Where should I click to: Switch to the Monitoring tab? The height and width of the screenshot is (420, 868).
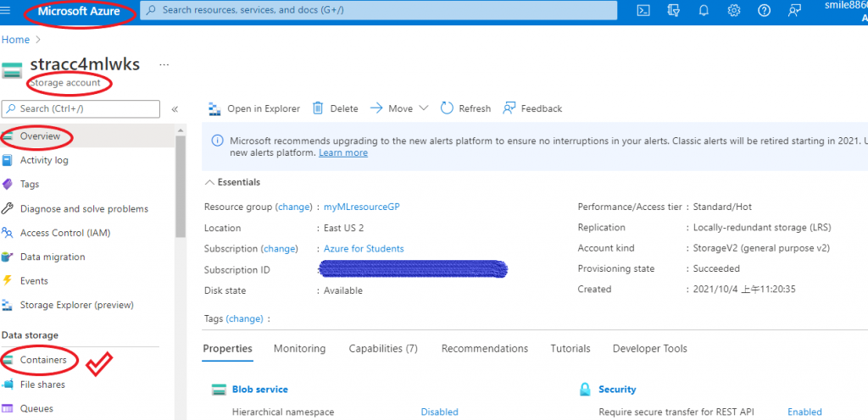click(x=299, y=349)
